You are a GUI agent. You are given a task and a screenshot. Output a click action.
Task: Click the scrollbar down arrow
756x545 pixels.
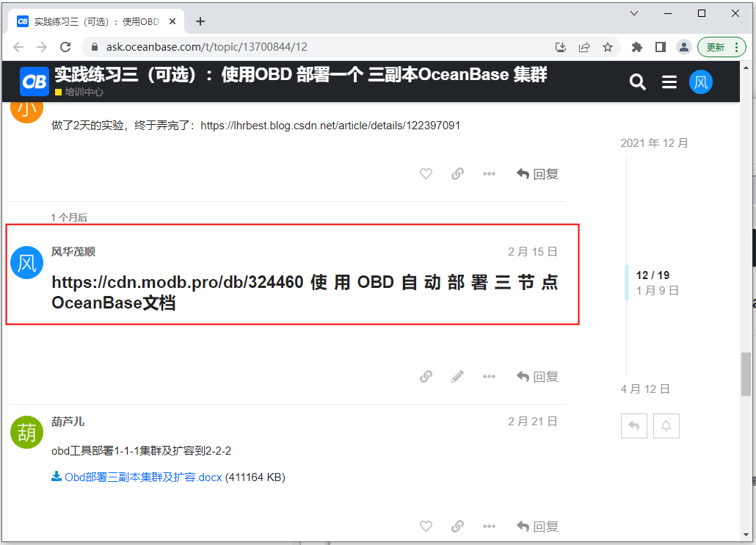pos(746,535)
